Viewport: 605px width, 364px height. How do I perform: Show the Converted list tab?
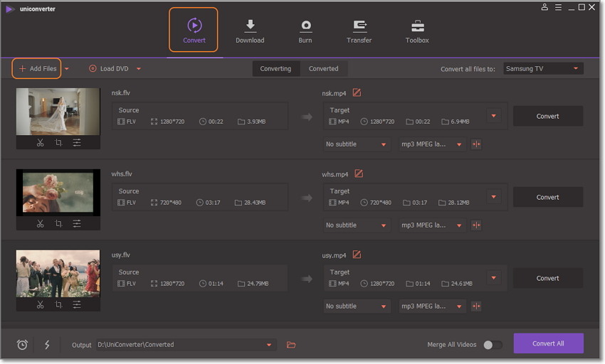tap(323, 69)
